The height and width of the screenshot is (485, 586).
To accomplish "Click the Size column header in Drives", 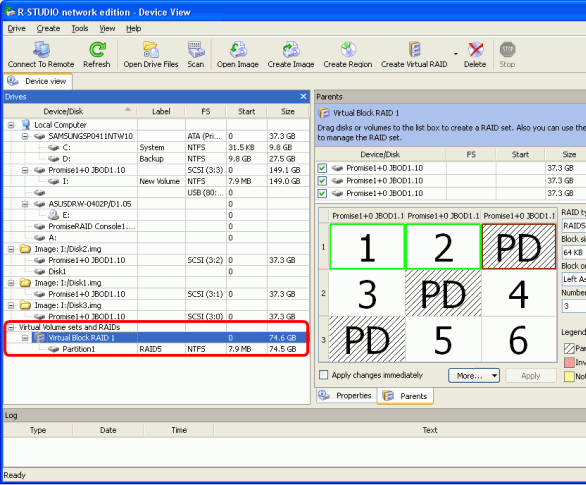I will [288, 111].
